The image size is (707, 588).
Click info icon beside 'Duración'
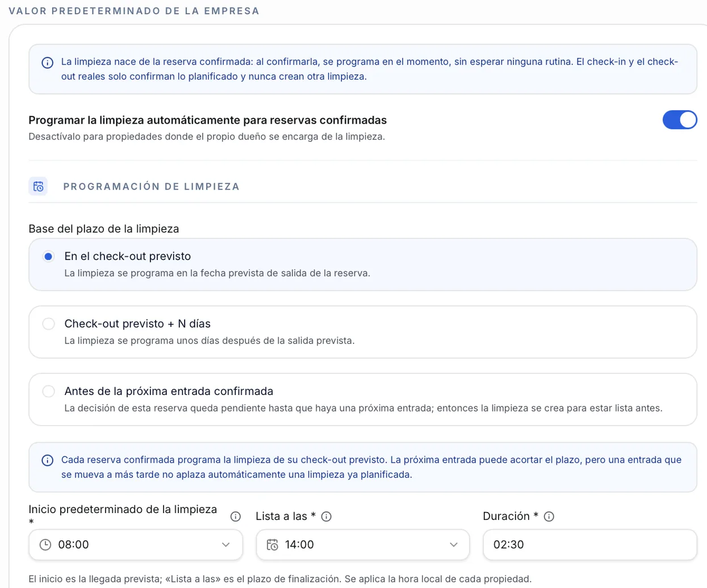(x=549, y=516)
